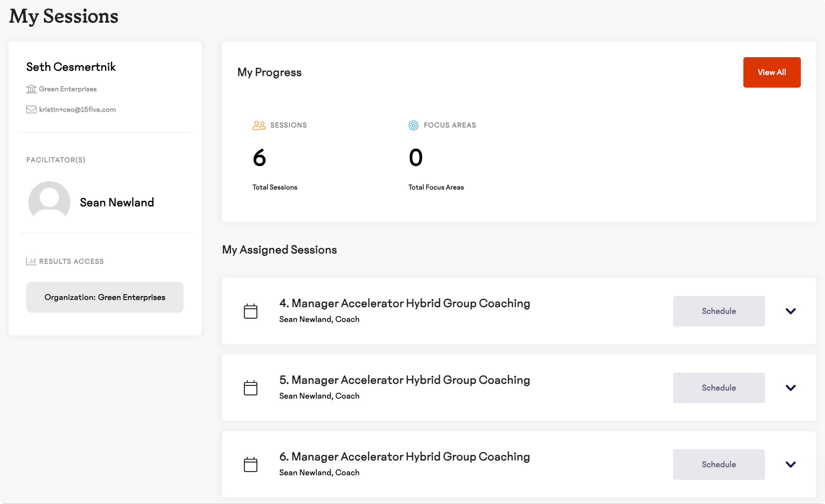Image resolution: width=825 pixels, height=504 pixels.
Task: Click the Sessions people icon
Action: coord(259,125)
